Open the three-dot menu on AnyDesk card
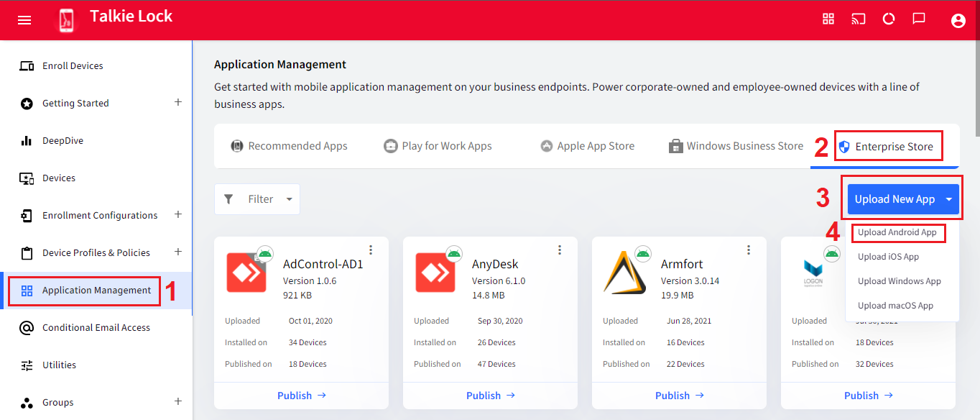 click(560, 250)
